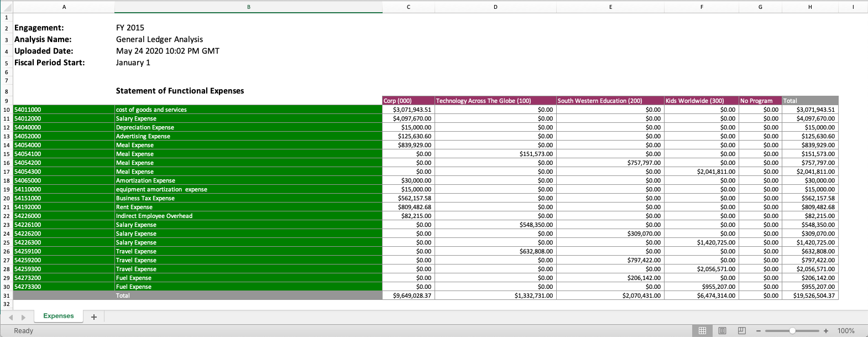This screenshot has width=868, height=337.
Task: Click the $19,526,504.37 grand total
Action: coord(810,295)
